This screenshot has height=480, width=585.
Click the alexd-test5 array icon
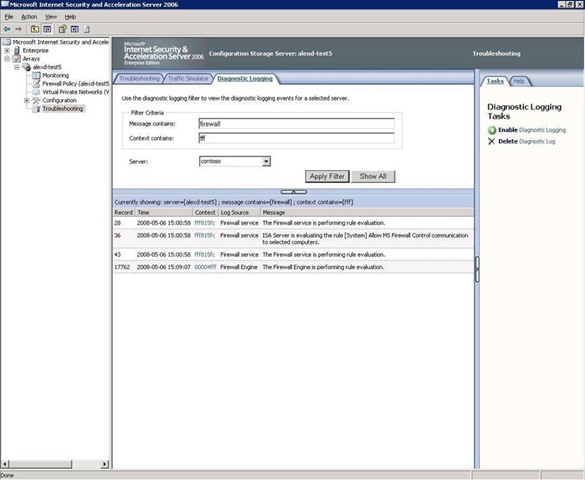click(x=26, y=67)
